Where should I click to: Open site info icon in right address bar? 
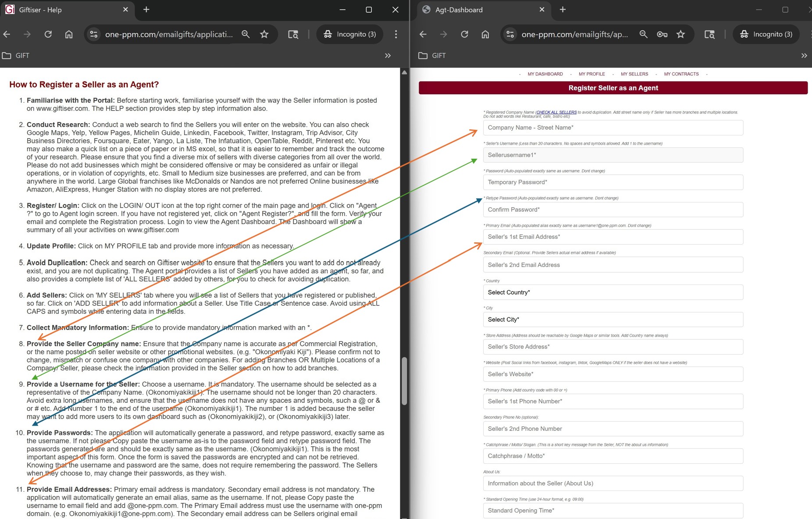coord(510,34)
